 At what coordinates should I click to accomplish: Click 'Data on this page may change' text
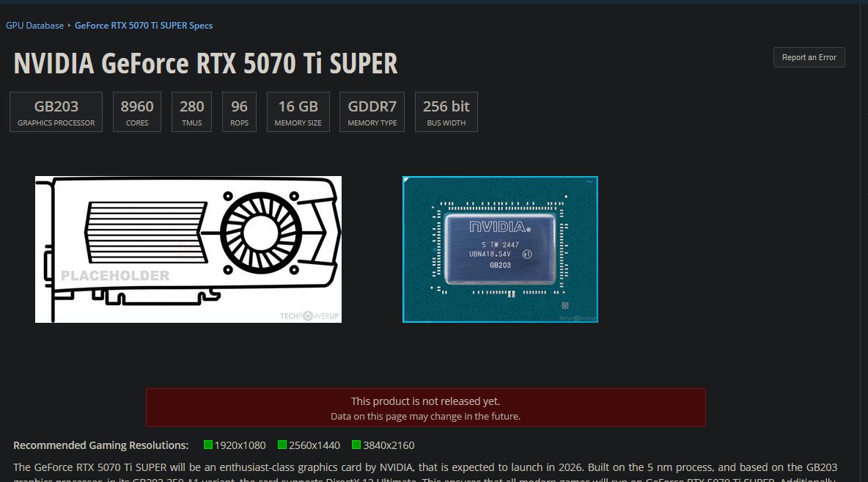(425, 416)
